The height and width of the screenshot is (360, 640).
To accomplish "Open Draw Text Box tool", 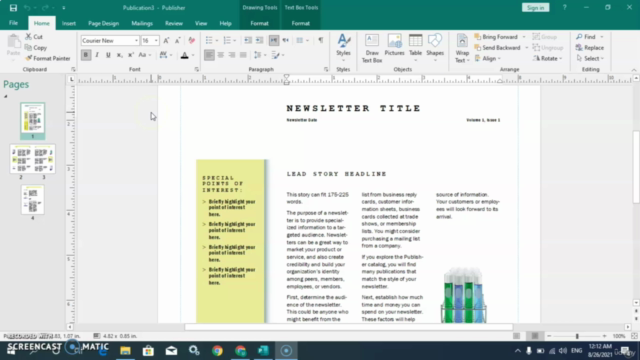I will point(372,48).
